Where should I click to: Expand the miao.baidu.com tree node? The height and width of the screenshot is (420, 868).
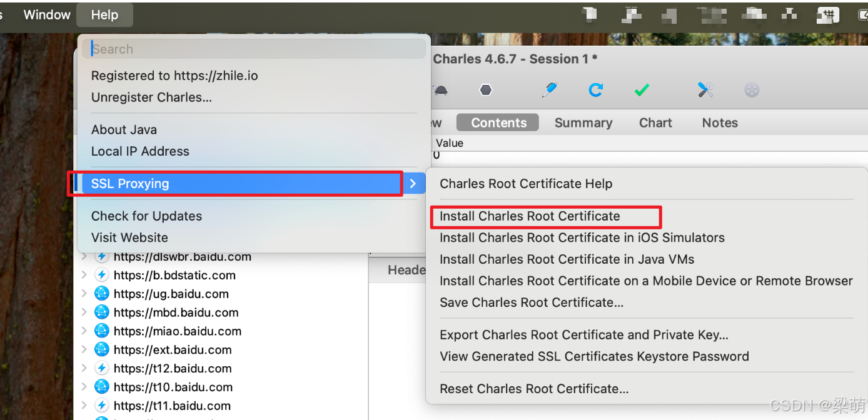(x=84, y=331)
